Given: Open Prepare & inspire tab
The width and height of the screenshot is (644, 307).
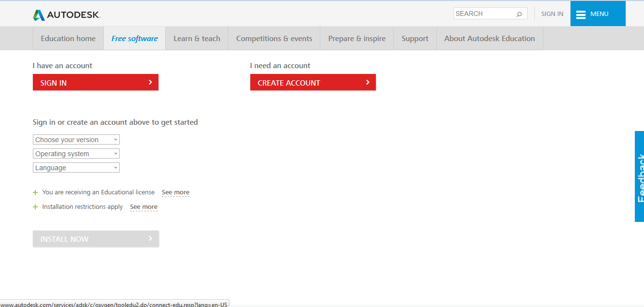Looking at the screenshot, I should 357,39.
